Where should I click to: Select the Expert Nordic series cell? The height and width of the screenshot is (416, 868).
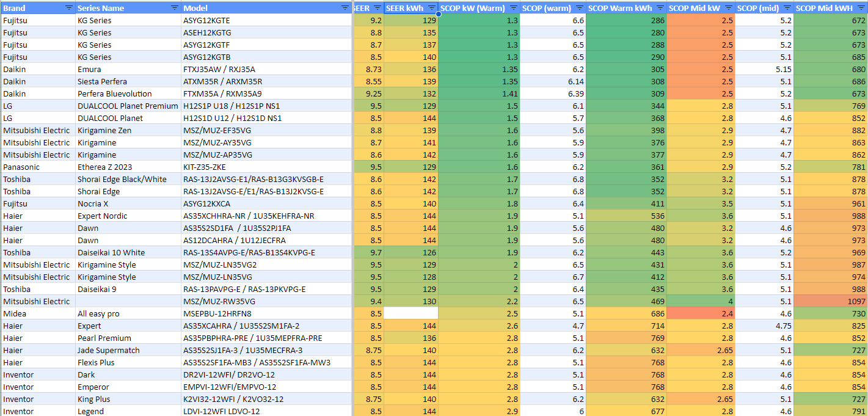[x=128, y=216]
